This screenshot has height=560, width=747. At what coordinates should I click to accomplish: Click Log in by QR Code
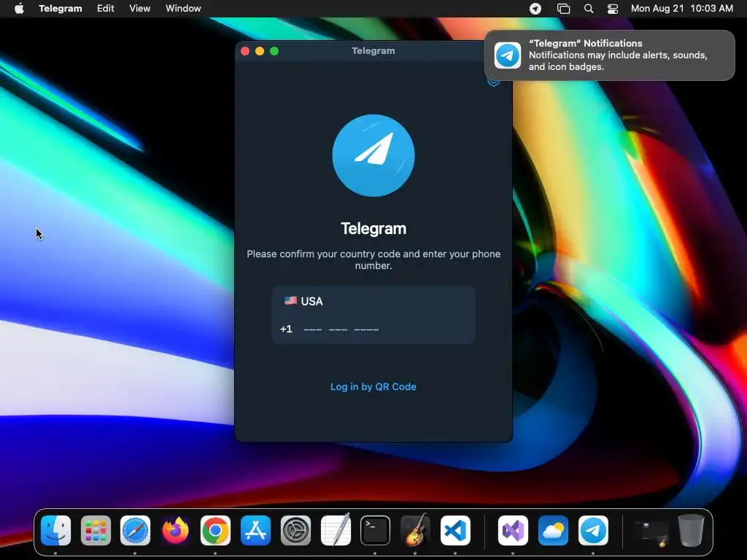click(x=373, y=386)
